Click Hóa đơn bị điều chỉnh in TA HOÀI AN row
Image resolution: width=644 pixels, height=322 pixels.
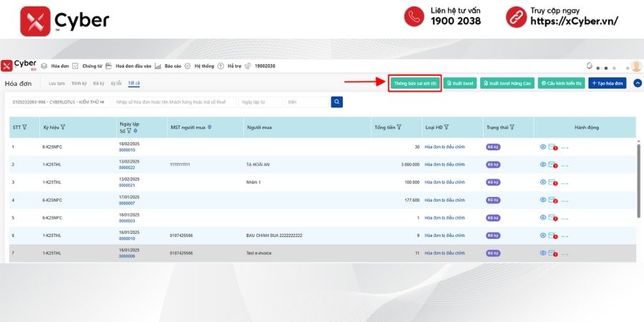pyautogui.click(x=445, y=165)
